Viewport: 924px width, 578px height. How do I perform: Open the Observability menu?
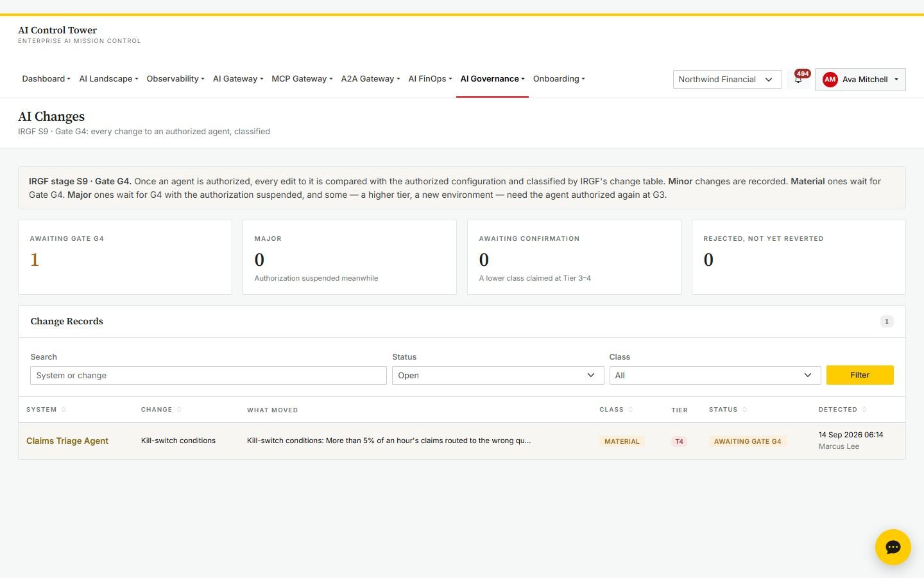coord(175,79)
